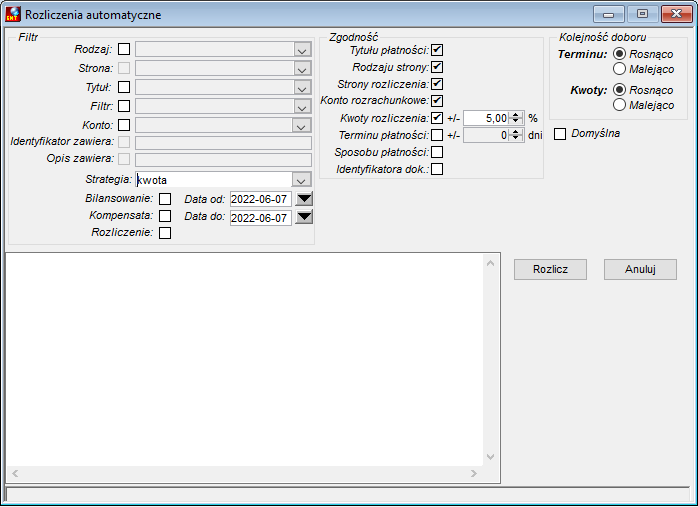Enable Identyfikatora dok. conformity checkbox

[x=437, y=169]
